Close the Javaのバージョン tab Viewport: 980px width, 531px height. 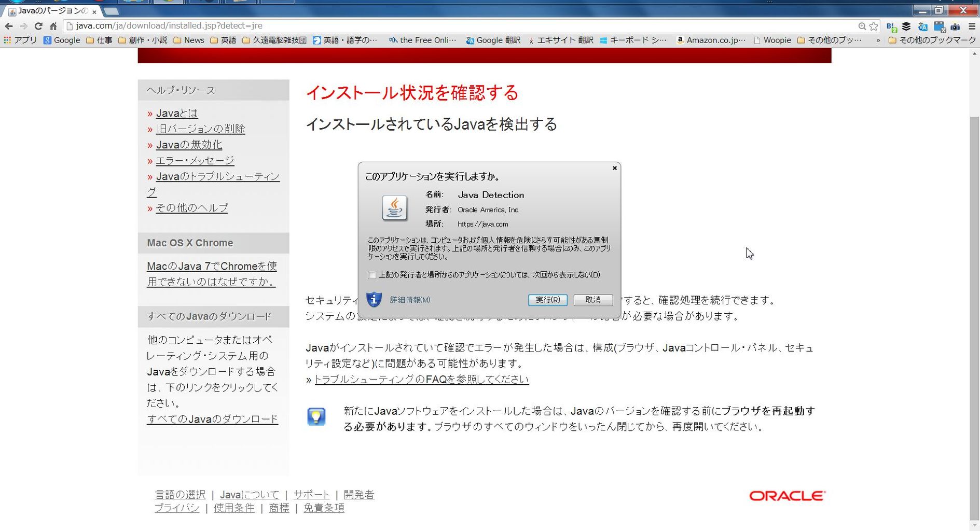tap(94, 11)
